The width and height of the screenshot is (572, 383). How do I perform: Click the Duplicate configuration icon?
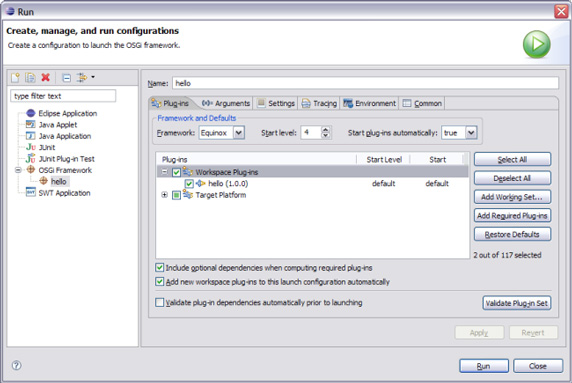(30, 78)
